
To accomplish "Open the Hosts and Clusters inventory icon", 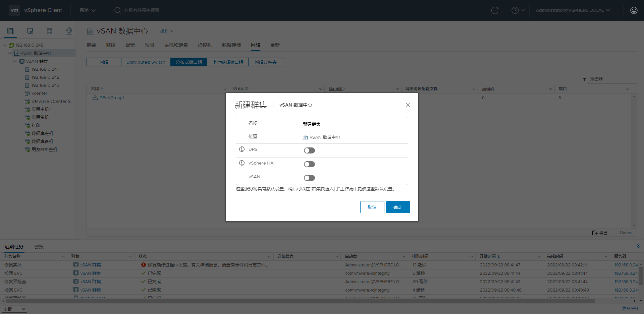I will [x=10, y=31].
